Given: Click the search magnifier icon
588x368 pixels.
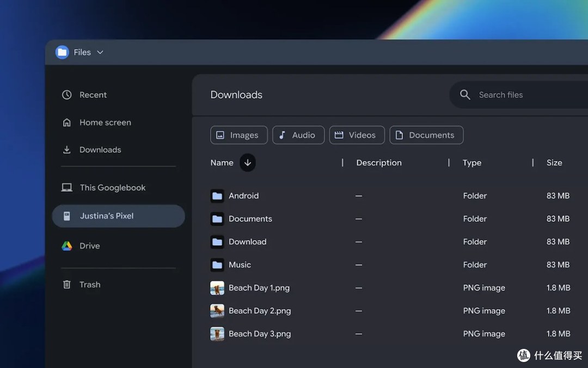Looking at the screenshot, I should (x=465, y=95).
